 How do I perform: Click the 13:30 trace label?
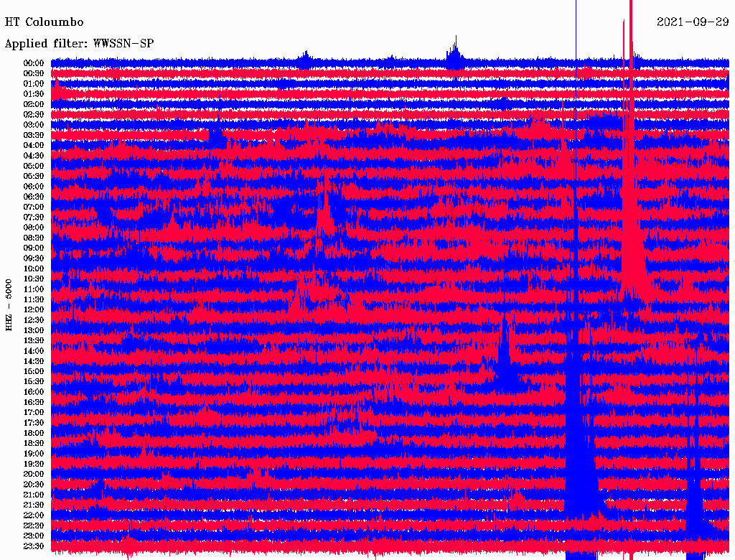[34, 341]
